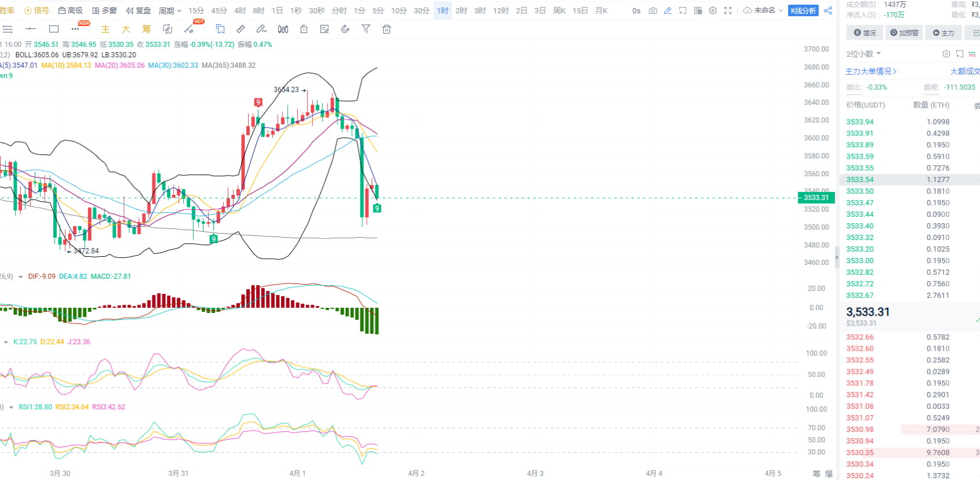Click the blue bookmark layers icon
Image resolution: width=980 pixels, height=480 pixels.
pyautogui.click(x=220, y=29)
